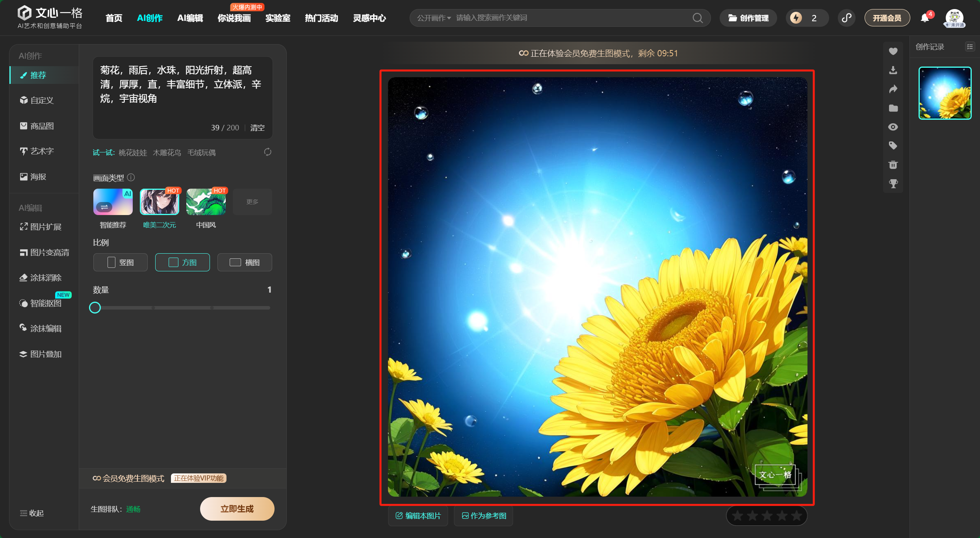Open the 公开画作 search scope dropdown
This screenshot has height=538, width=980.
(x=434, y=18)
